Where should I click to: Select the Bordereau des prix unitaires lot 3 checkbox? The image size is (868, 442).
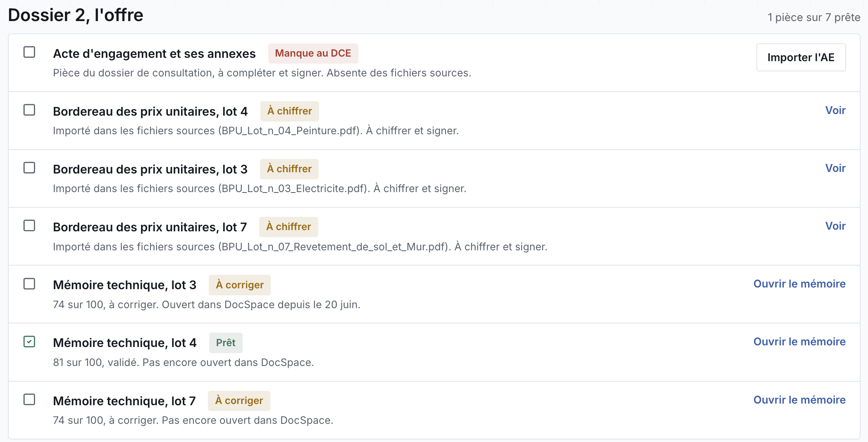point(29,168)
